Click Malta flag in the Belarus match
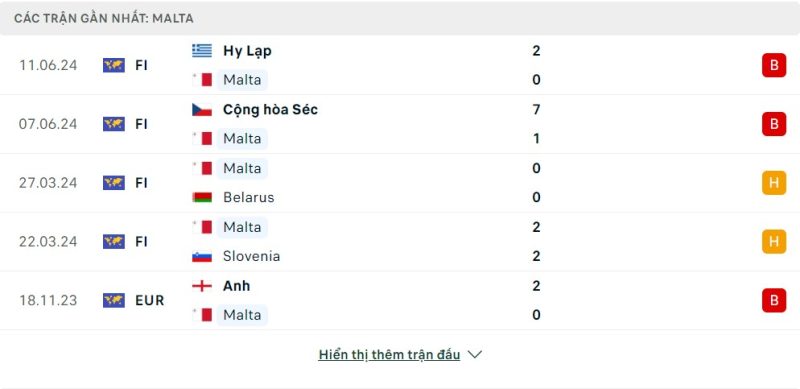The height and width of the screenshot is (389, 800). [202, 168]
